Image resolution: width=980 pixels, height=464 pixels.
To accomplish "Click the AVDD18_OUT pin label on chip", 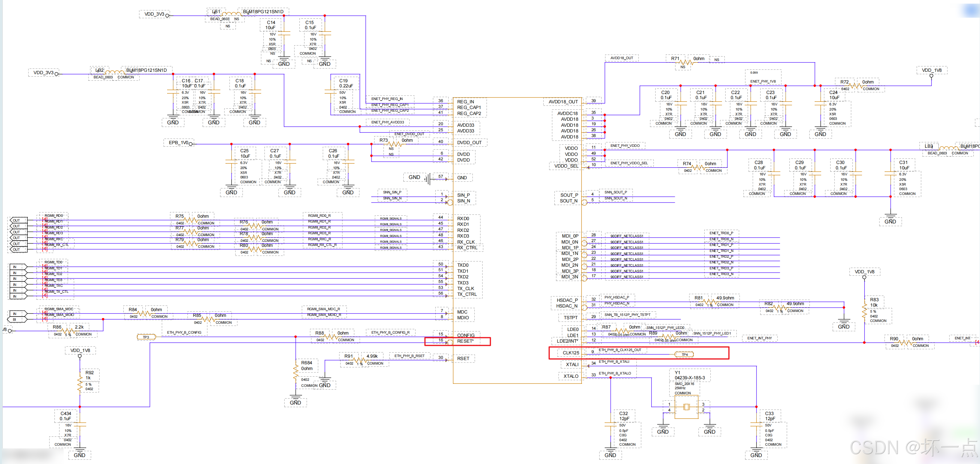I will (x=563, y=102).
